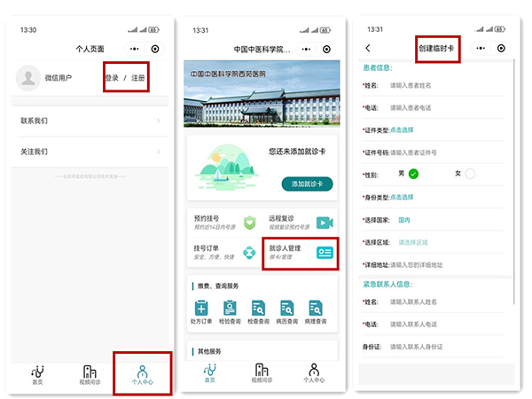Select 女 gender radio button
This screenshot has height=399, width=532.
click(x=470, y=174)
